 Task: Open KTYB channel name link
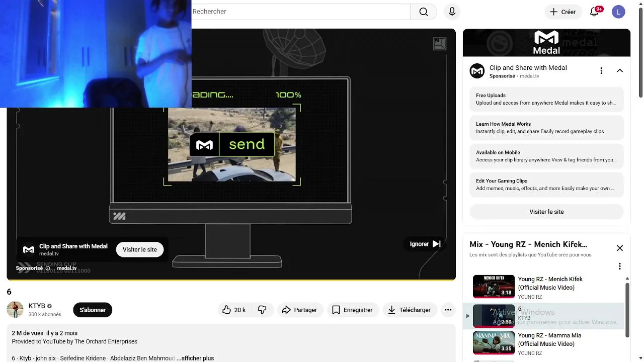pos(37,306)
